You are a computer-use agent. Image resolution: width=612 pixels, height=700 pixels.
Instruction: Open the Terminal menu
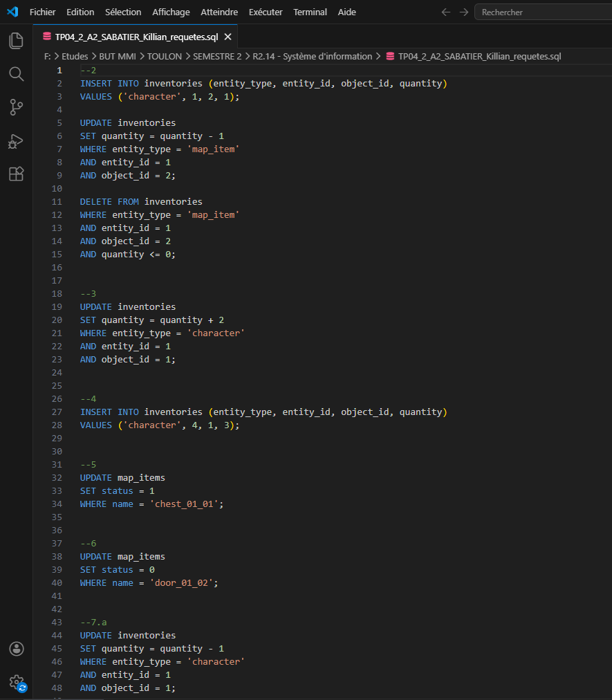[x=310, y=12]
